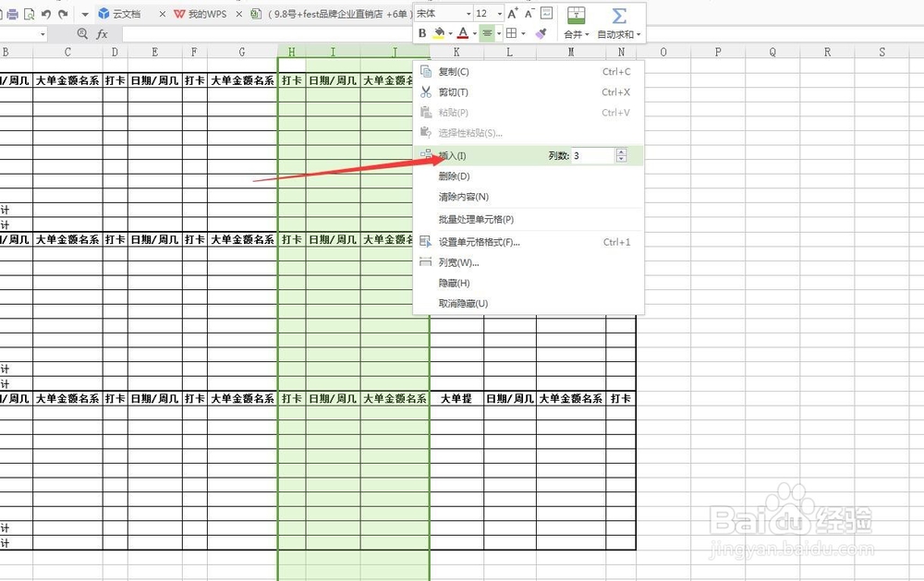Select column I header
Image resolution: width=924 pixels, height=581 pixels.
pyautogui.click(x=333, y=52)
